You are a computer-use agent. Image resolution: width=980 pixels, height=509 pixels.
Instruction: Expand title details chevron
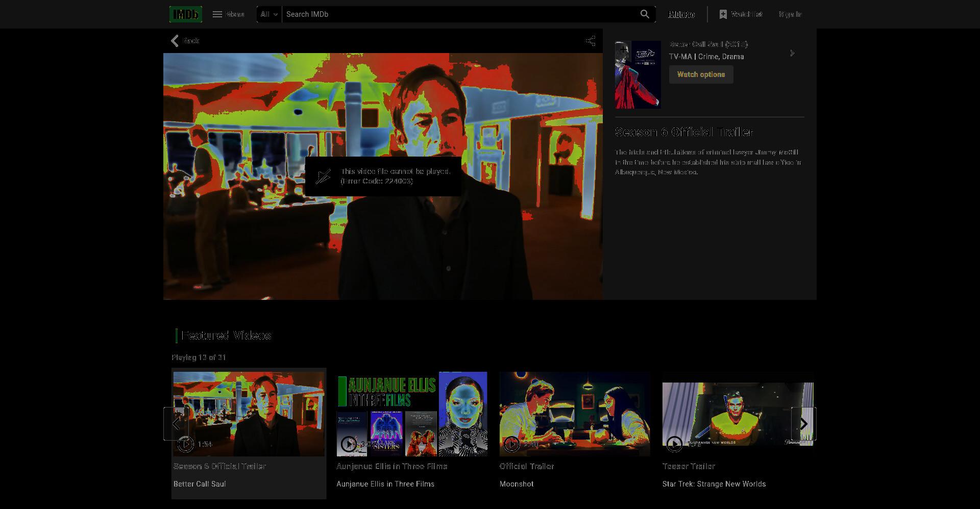coord(792,53)
